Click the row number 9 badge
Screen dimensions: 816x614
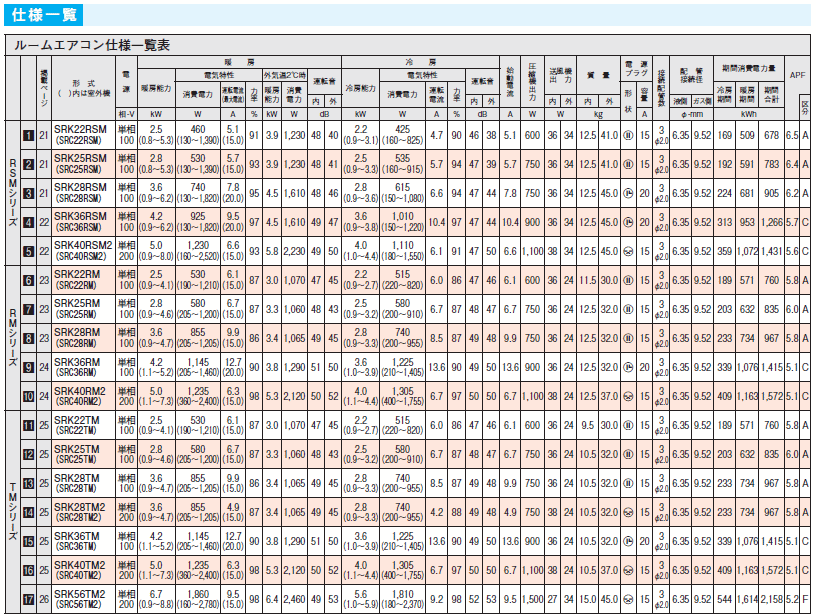[x=29, y=367]
